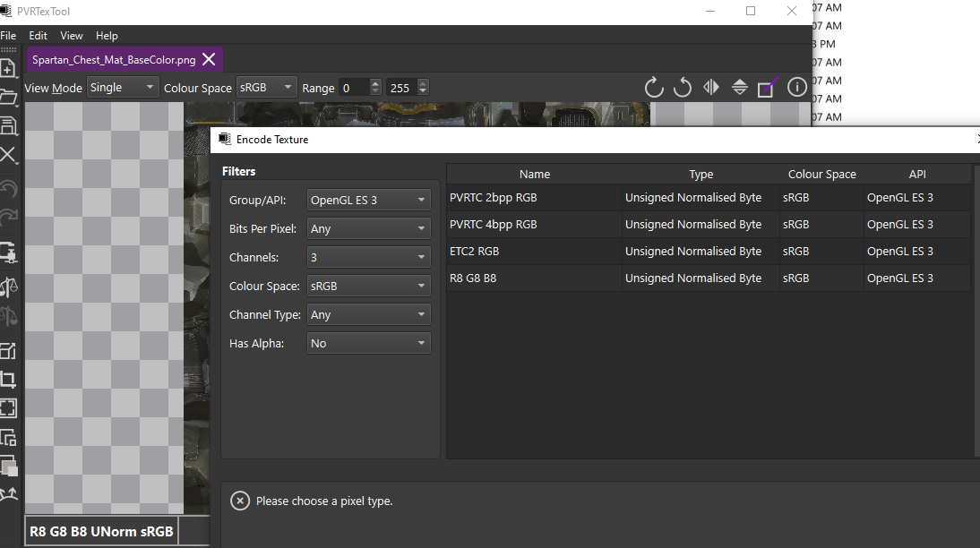Viewport: 980px width, 548px height.
Task: Open the View Mode dropdown
Action: point(123,88)
